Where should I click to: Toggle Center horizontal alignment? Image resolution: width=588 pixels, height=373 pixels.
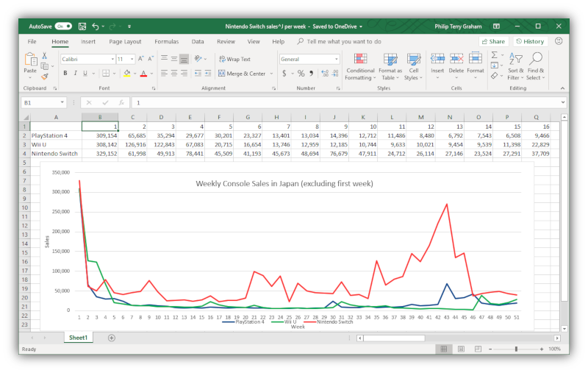pos(174,73)
